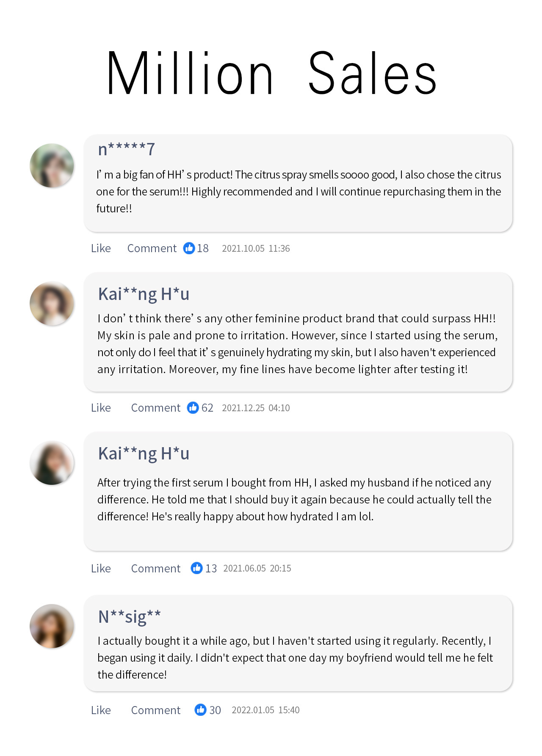Viewport: 542px width, 756px height.
Task: Open avatar beside the husband review
Action: [52, 463]
